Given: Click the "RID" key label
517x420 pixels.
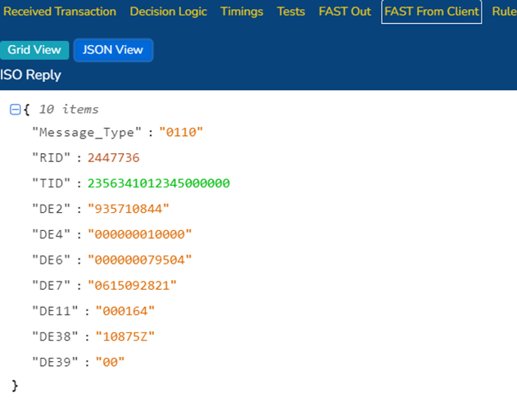Looking at the screenshot, I should (x=51, y=158).
